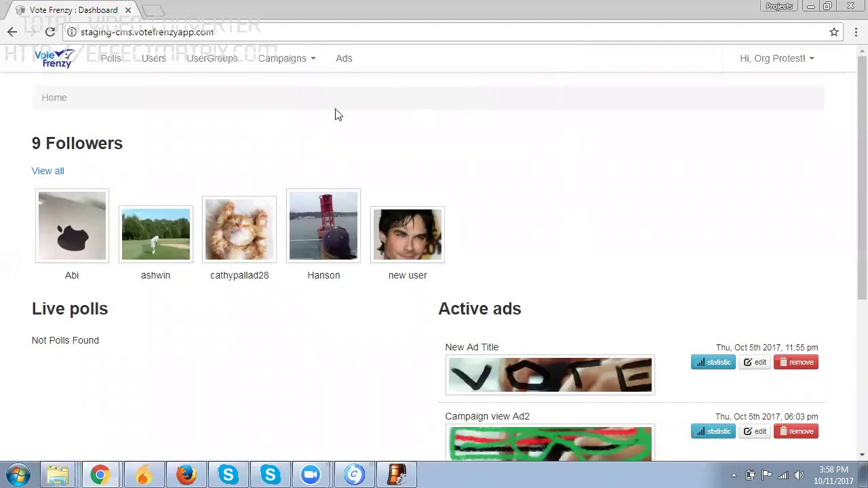Screen dimensions: 868x488
Task: Expand the Hi, Org Protest! account menu
Action: (x=777, y=58)
